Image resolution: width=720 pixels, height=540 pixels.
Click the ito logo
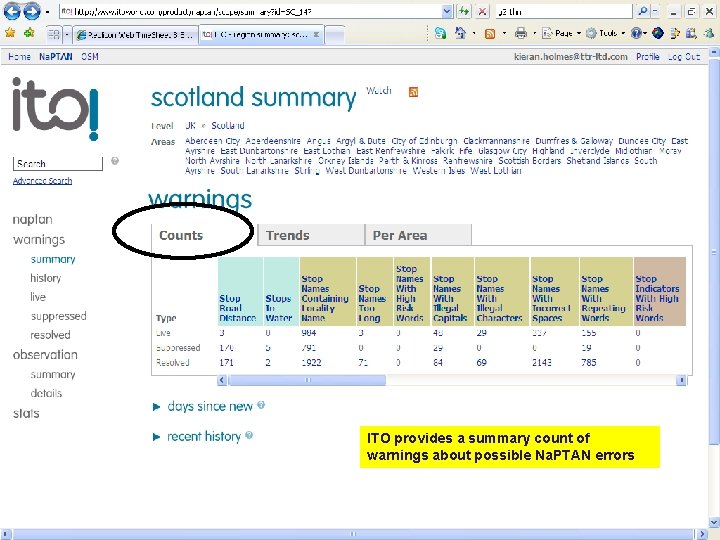[55, 108]
